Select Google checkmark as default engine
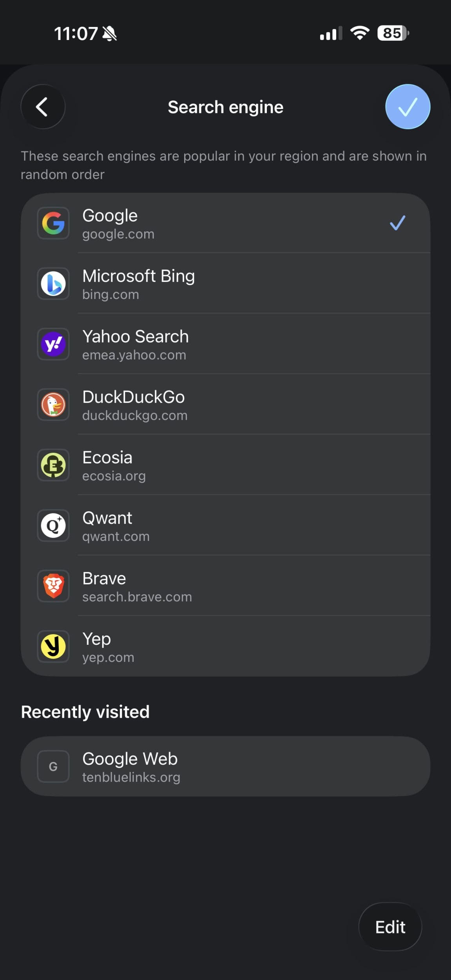The width and height of the screenshot is (451, 980). click(397, 223)
